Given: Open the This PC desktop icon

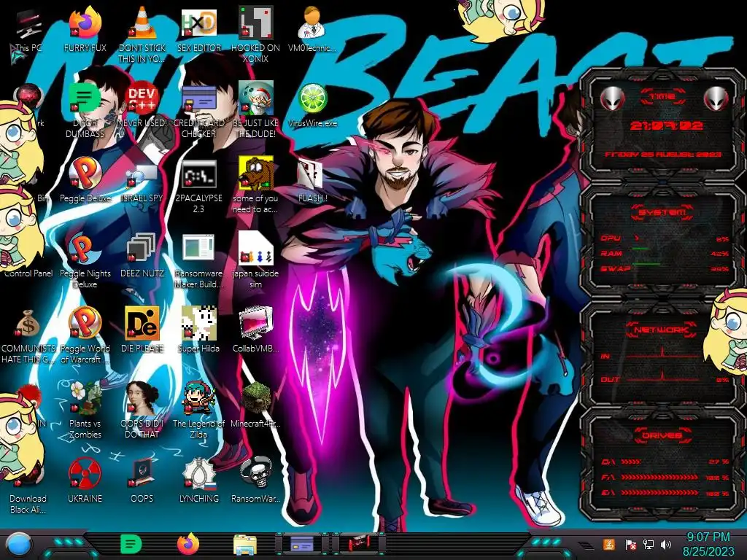Looking at the screenshot, I should tap(28, 31).
